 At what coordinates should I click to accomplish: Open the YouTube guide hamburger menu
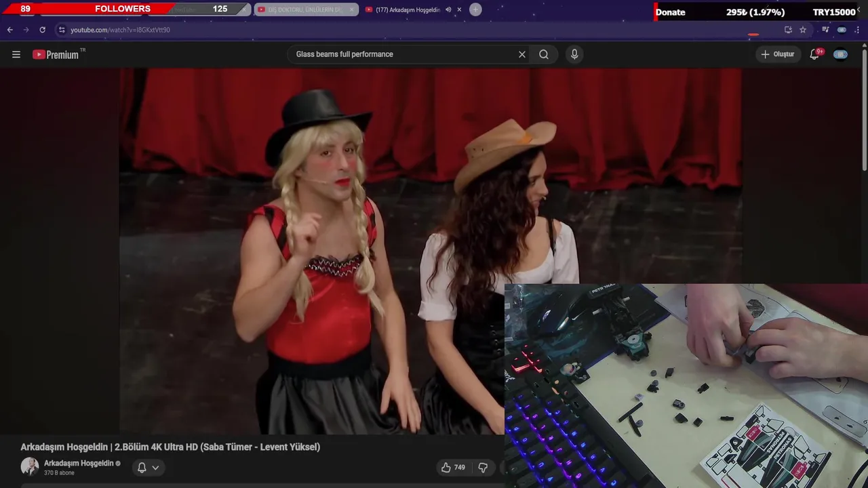tap(16, 54)
